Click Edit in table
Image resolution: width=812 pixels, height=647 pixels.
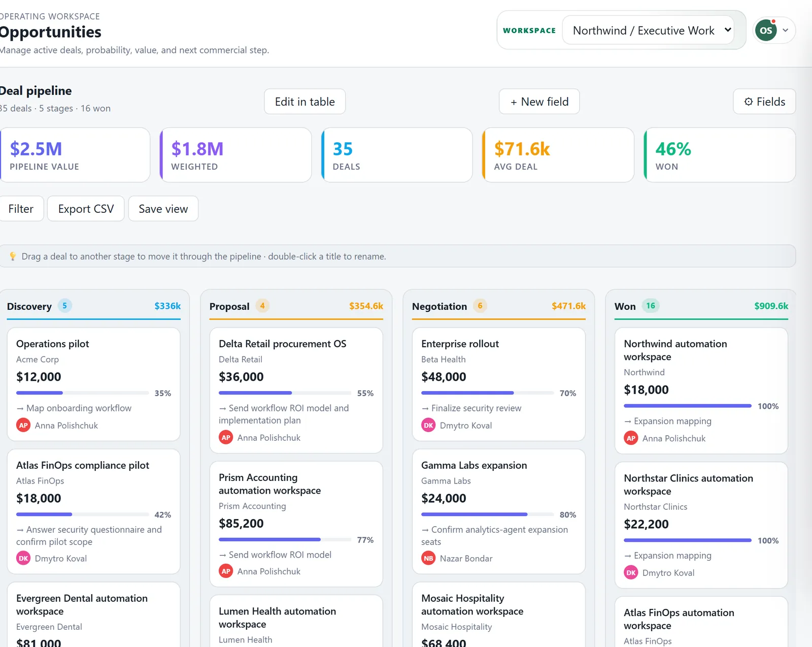[304, 102]
